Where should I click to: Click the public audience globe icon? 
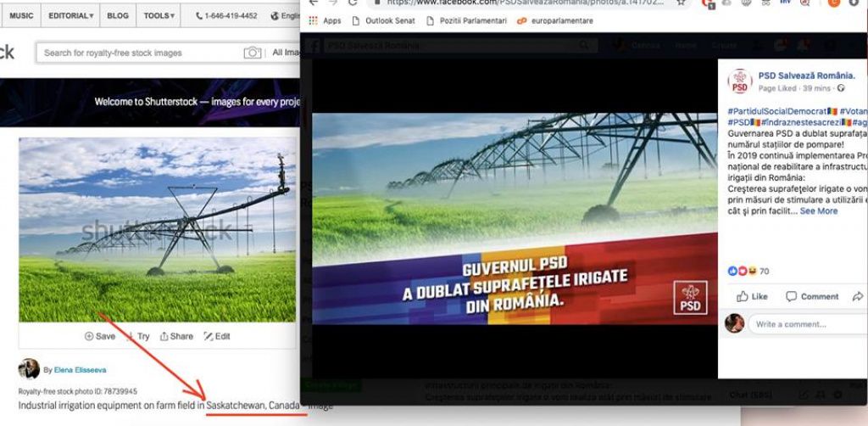click(841, 88)
